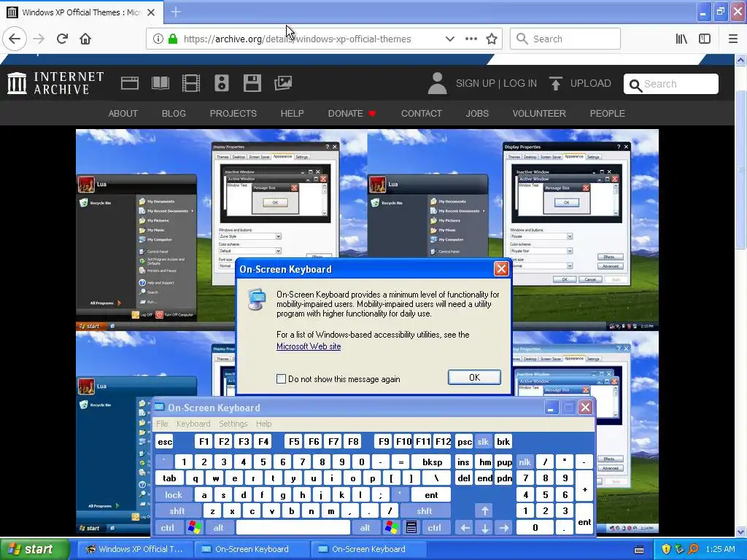This screenshot has width=747, height=560.
Task: Toggle the left alt key
Action: [x=219, y=527]
